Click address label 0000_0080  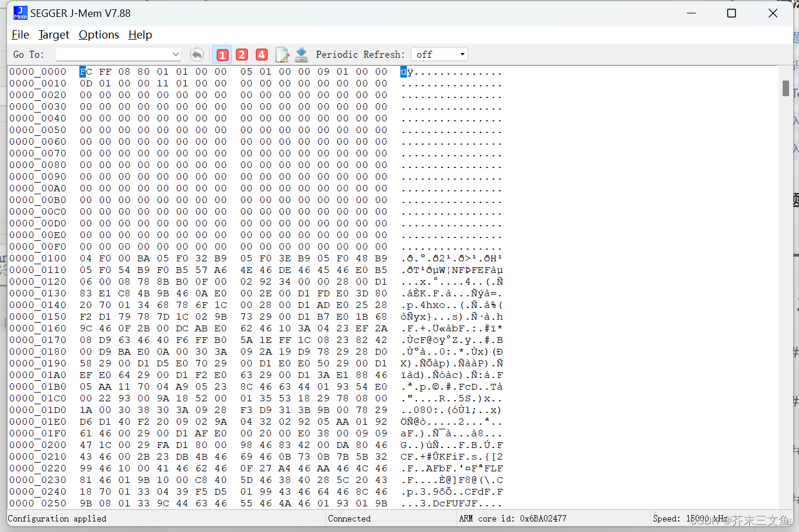[x=38, y=165]
